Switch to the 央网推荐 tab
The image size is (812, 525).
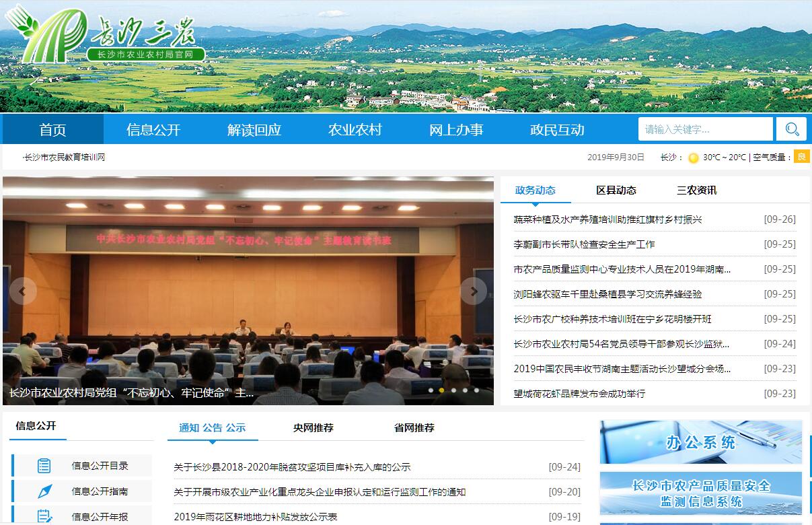tap(313, 427)
